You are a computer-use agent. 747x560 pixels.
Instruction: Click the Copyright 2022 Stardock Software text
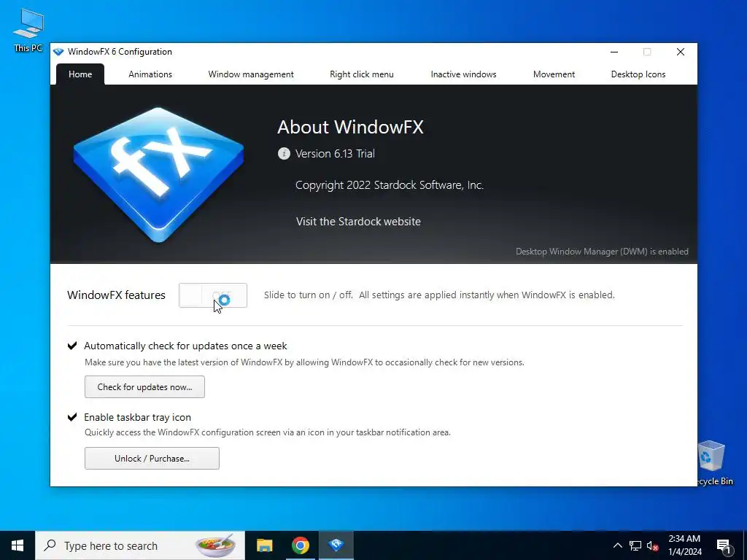390,184
